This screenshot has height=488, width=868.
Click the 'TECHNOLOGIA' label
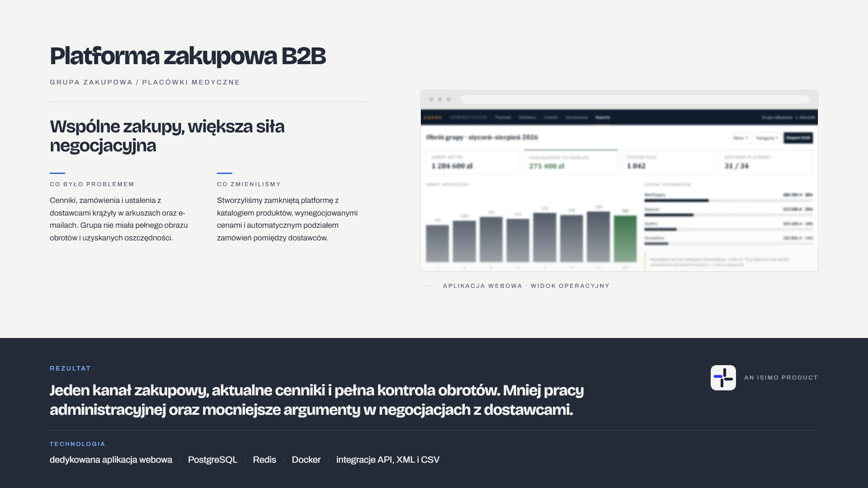tap(77, 444)
